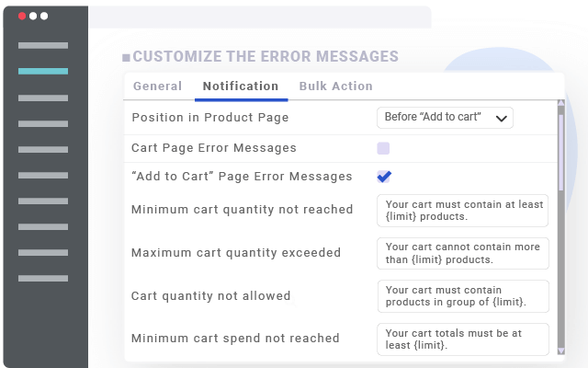Click the square bullet before the heading
The height and width of the screenshot is (368, 588).
[x=126, y=57]
